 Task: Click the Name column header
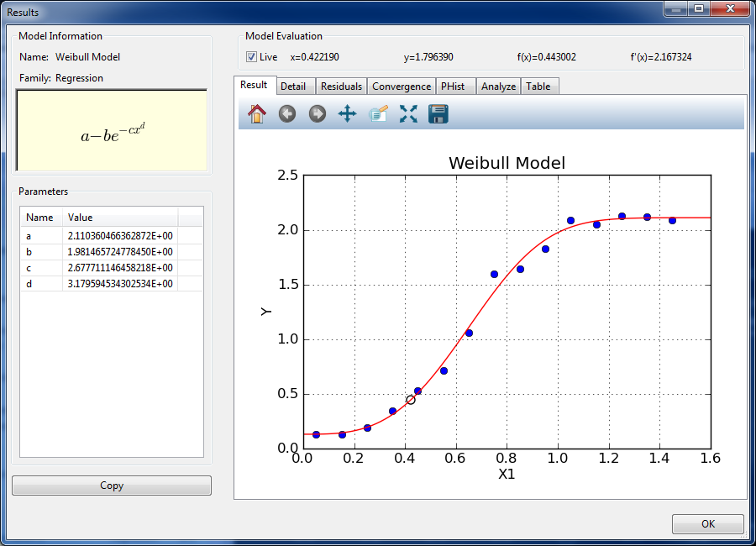(x=41, y=218)
